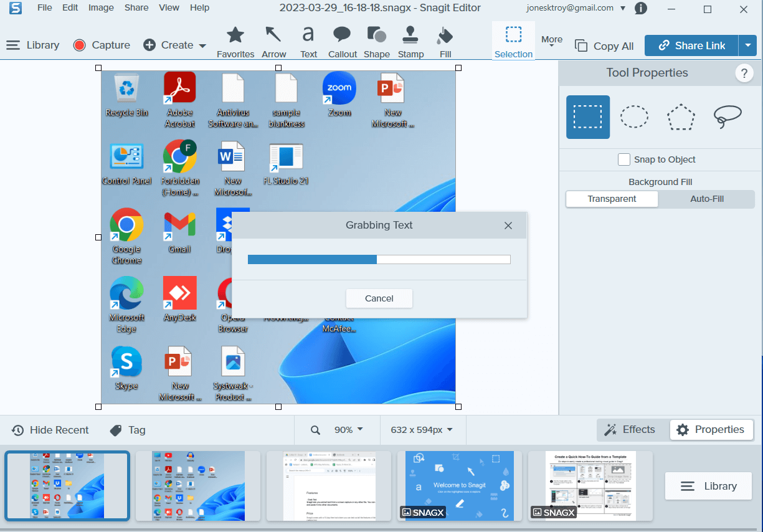Expand the Create dropdown
763x532 pixels.
(202, 45)
